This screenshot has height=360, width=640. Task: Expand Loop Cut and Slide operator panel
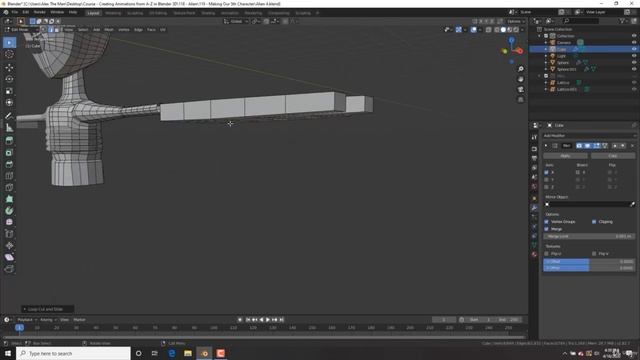click(x=47, y=309)
